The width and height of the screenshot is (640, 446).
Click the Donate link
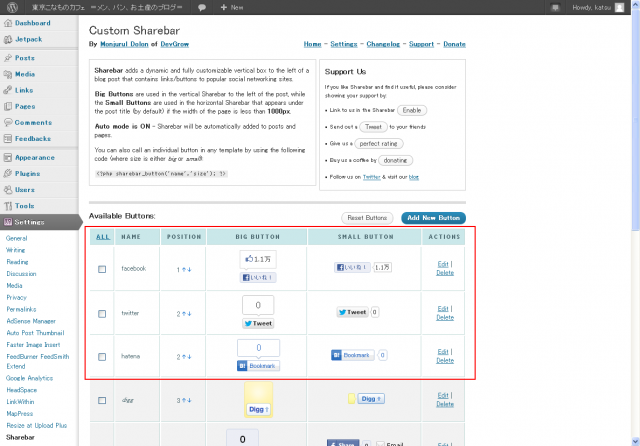[x=454, y=44]
